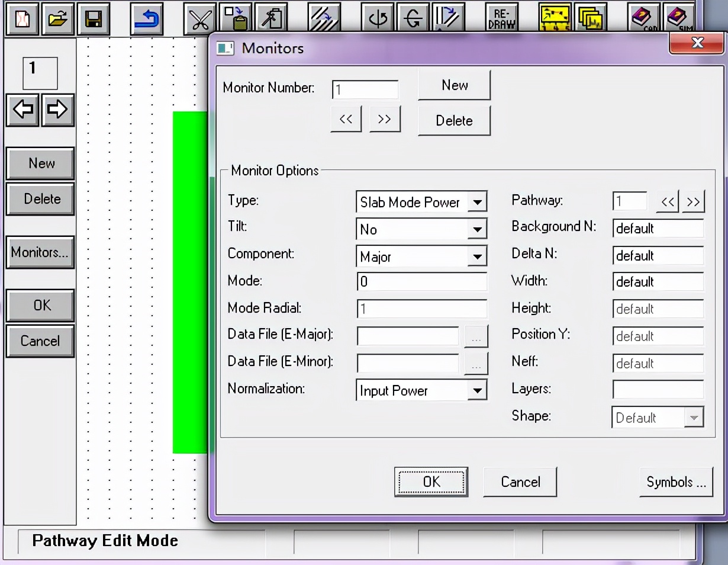Screen dimensions: 728x565
Task: Open the SIM manual book icon
Action: 679,20
